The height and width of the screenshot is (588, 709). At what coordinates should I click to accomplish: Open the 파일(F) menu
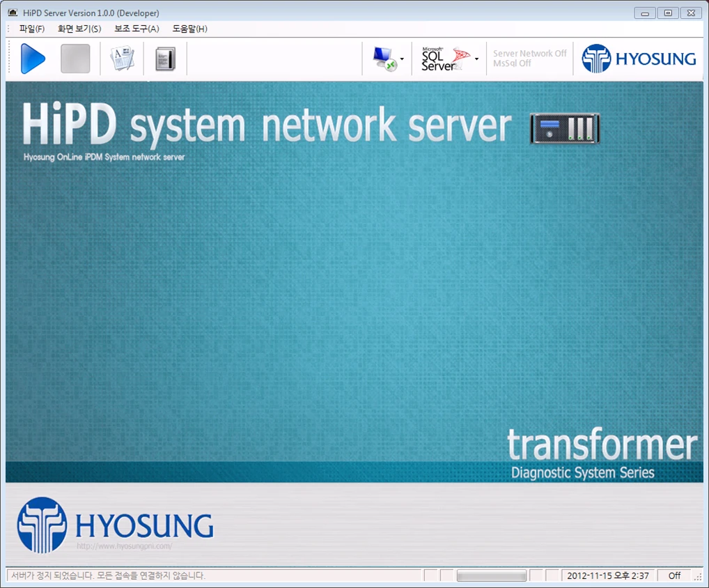click(31, 29)
